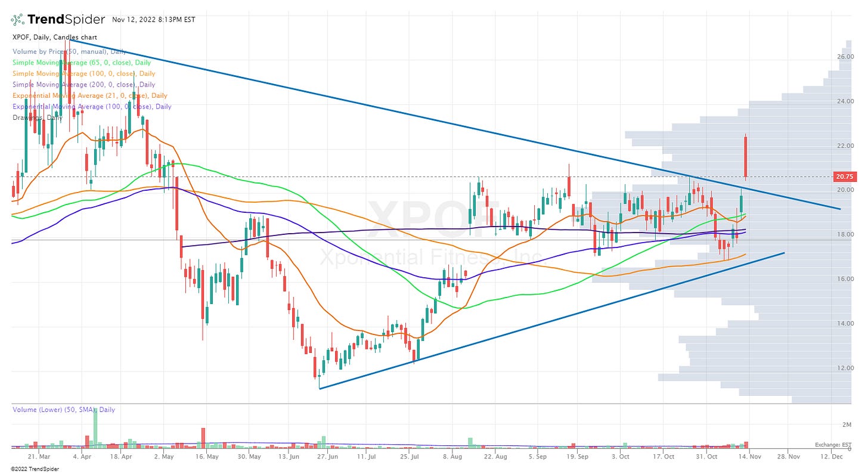Click the "12. Dec" date label
Image resolution: width=868 pixels, height=474 pixels.
point(830,456)
